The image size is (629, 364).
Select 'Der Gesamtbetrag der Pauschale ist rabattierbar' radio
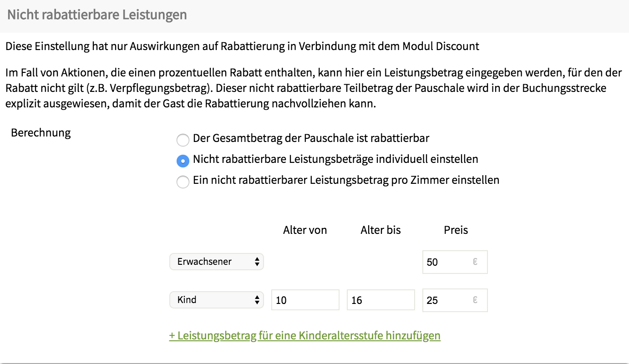tap(183, 140)
